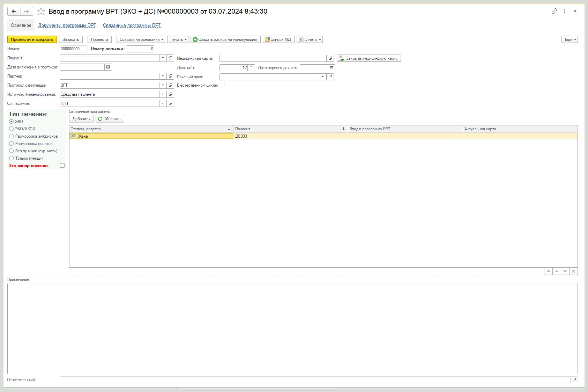Open Источник финансирования item card icon
The height and width of the screenshot is (392, 588).
click(x=170, y=94)
